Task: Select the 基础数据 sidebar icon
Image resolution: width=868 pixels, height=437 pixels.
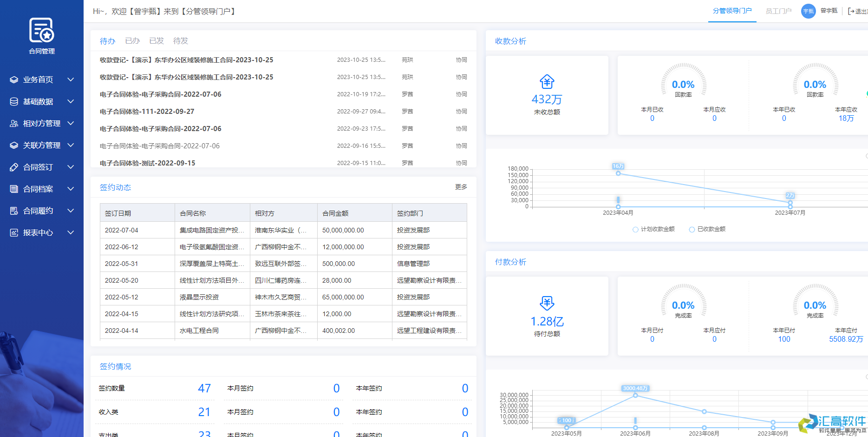Action: [x=13, y=101]
